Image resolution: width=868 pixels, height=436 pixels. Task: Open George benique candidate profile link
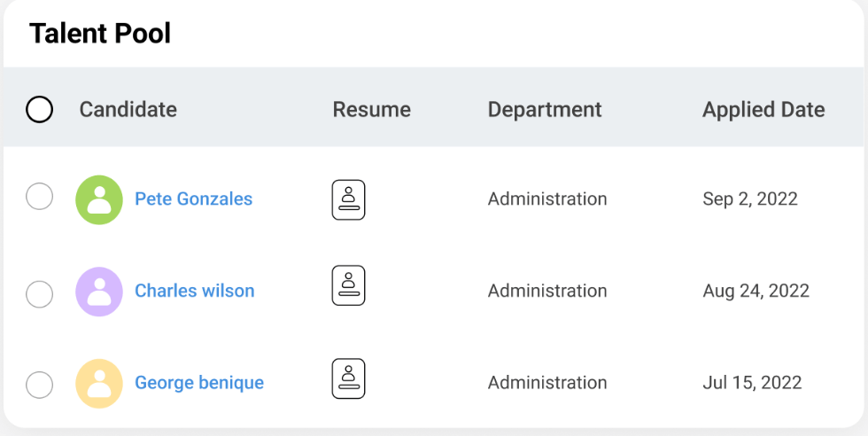(x=199, y=383)
